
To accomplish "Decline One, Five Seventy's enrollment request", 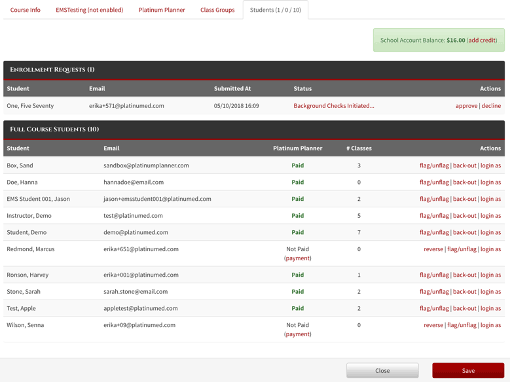I will click(x=491, y=106).
